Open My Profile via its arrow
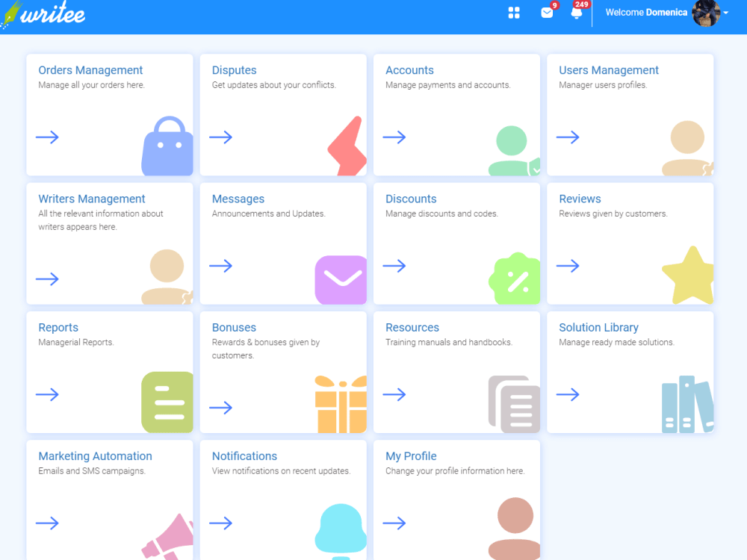Image resolution: width=747 pixels, height=560 pixels. click(x=394, y=523)
